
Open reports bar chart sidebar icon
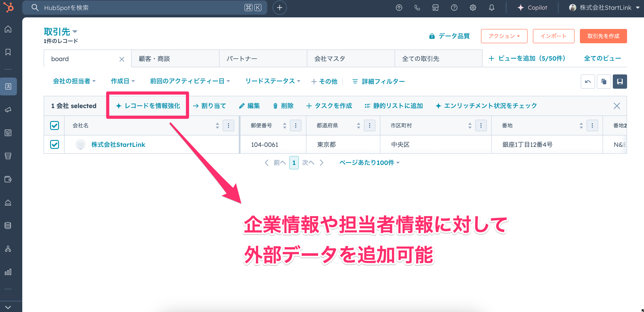pyautogui.click(x=8, y=272)
